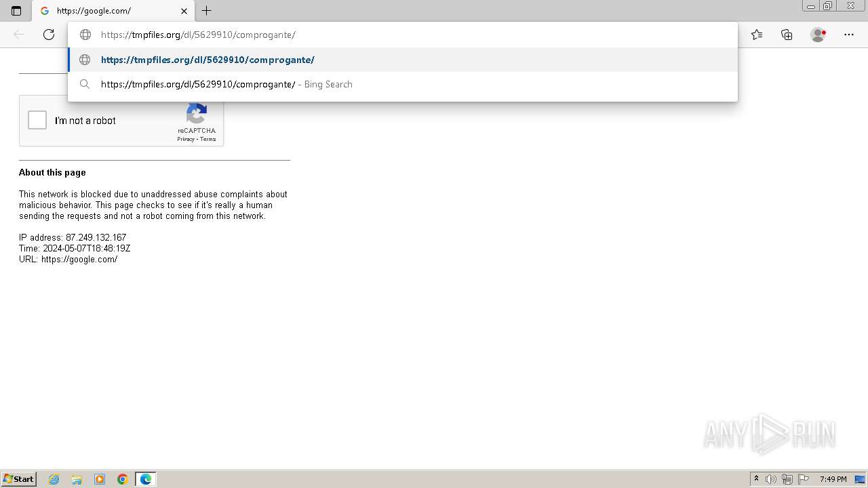Viewport: 868px width, 488px height.
Task: Click magnifier icon in Bing Search row
Action: click(85, 84)
